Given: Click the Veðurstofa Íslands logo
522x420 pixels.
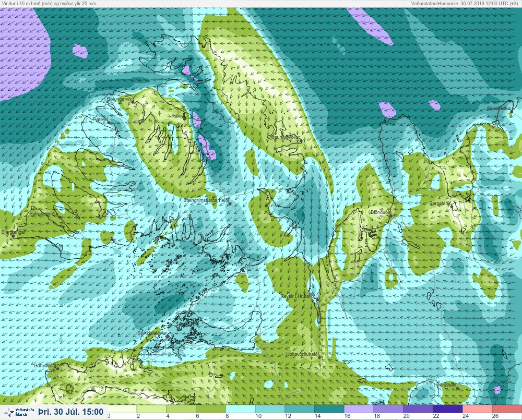Looking at the screenshot, I should point(19,412).
